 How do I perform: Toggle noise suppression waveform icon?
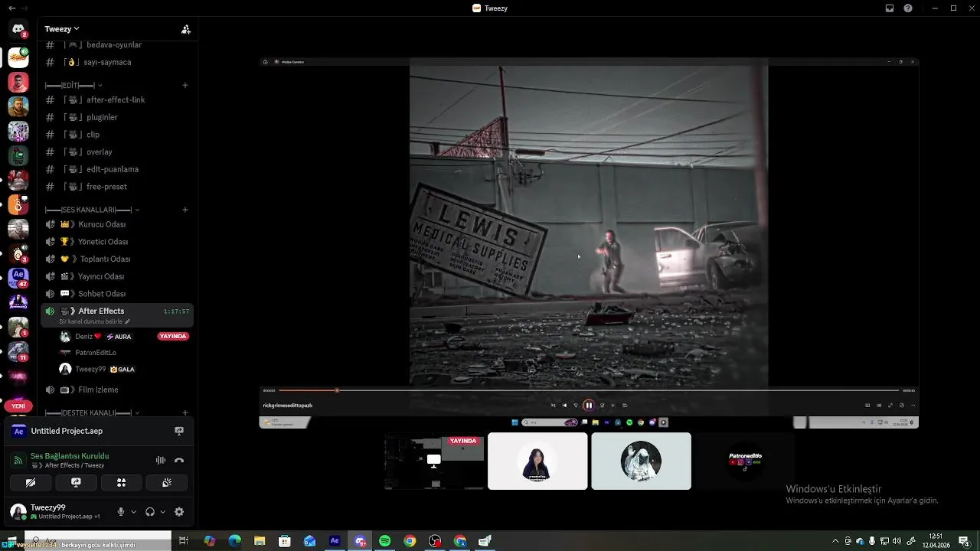161,461
